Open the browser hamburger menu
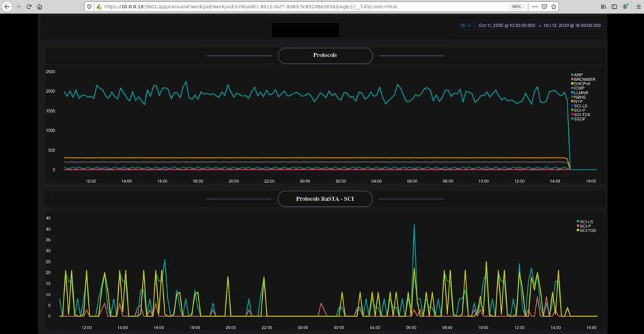Viewport: 644px width, 334px height. [x=636, y=6]
